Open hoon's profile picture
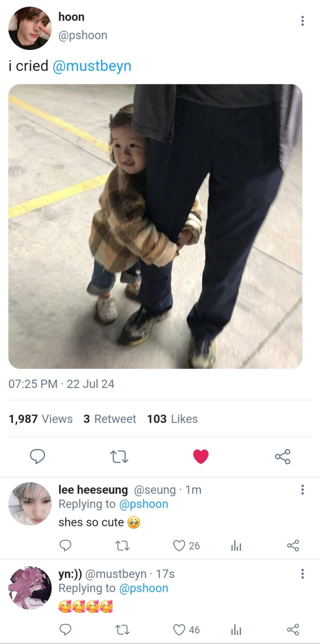This screenshot has width=320, height=644. (x=30, y=28)
